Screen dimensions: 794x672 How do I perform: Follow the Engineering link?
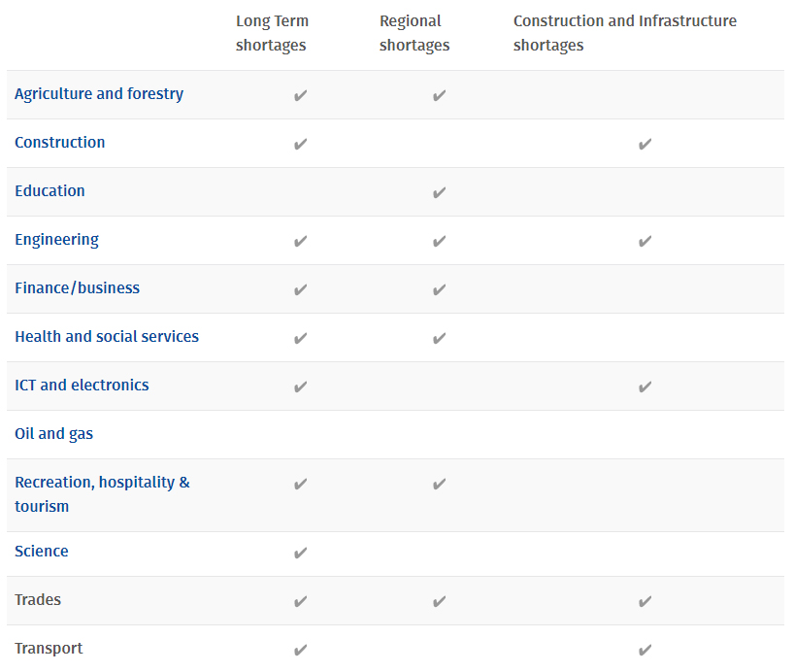pyautogui.click(x=56, y=240)
